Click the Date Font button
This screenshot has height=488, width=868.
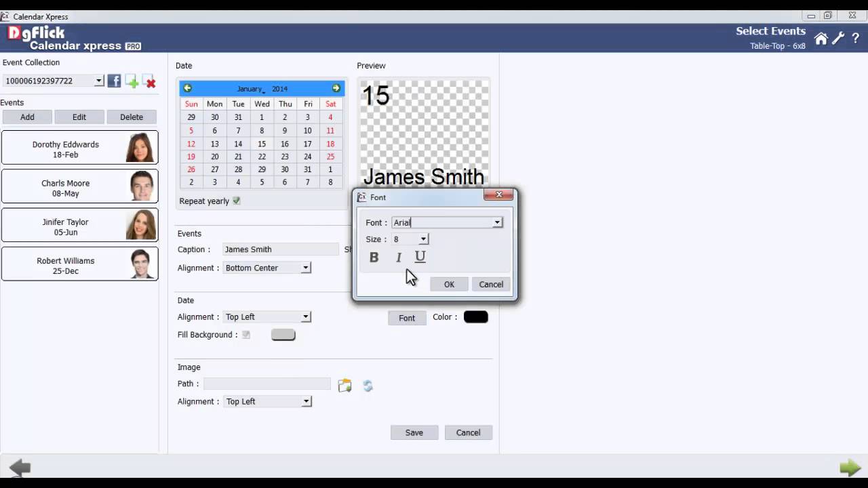(407, 318)
